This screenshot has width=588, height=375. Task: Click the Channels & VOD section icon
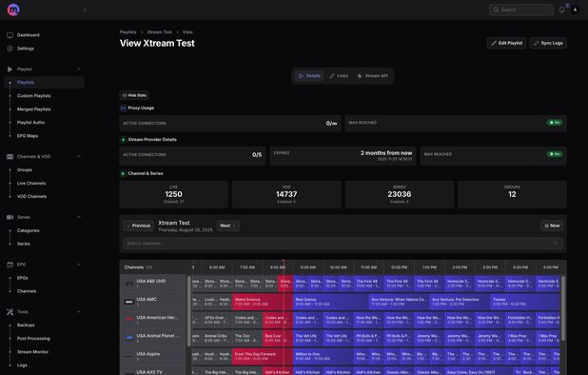tap(10, 156)
